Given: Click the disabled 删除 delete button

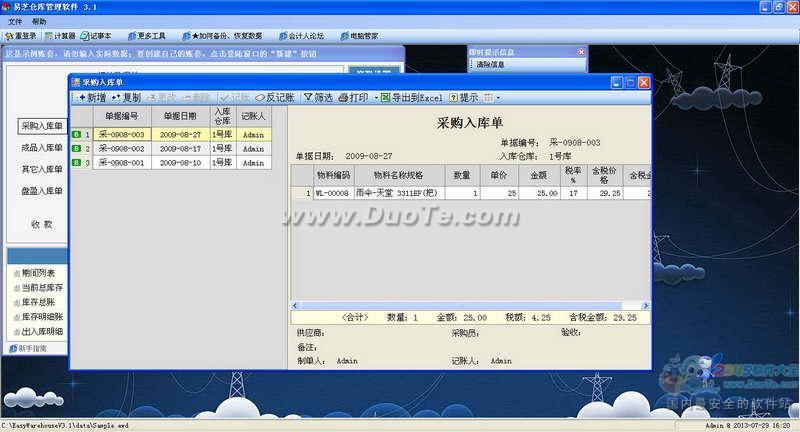Looking at the screenshot, I should tap(197, 97).
